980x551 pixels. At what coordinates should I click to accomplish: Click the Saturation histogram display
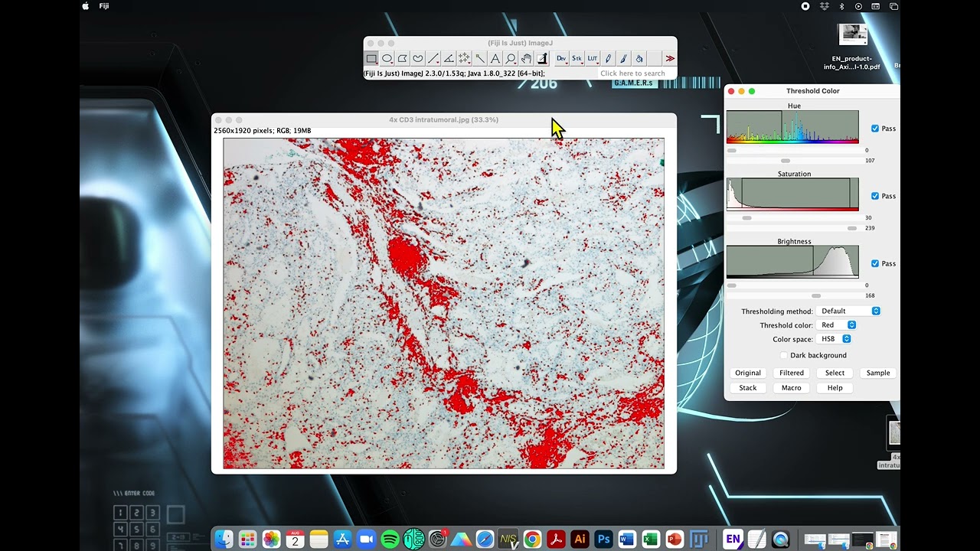coord(792,194)
